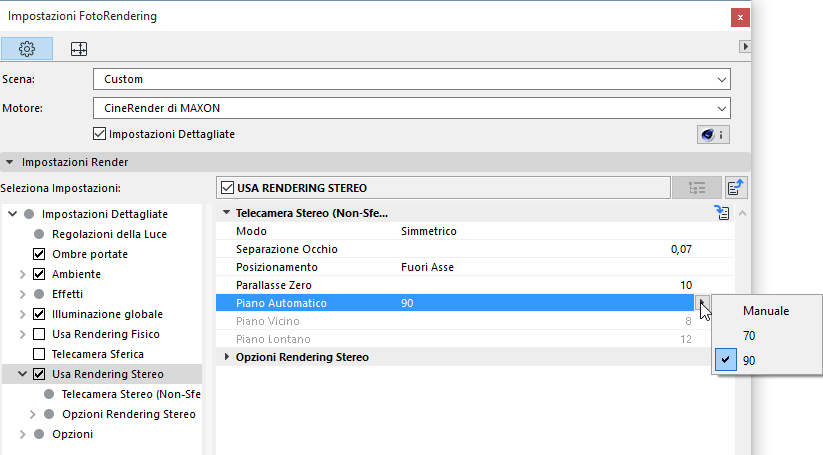Viewport: 823px width, 455px height.
Task: Switch to the size settings tab icon
Action: [x=78, y=48]
